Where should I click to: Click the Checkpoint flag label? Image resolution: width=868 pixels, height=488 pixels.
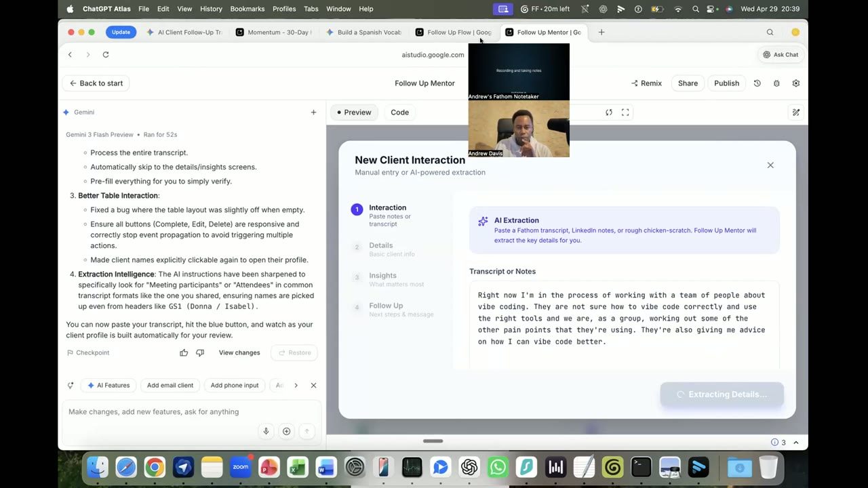[88, 352]
